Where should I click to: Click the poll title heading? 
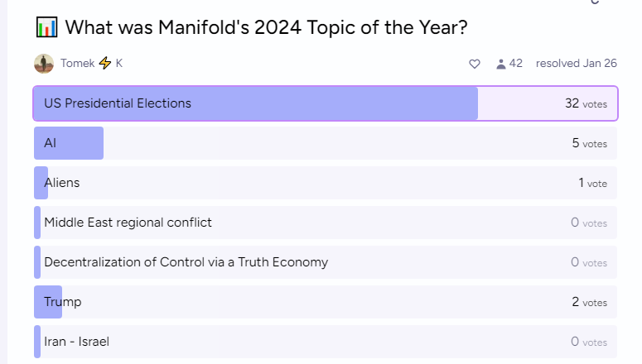click(266, 27)
